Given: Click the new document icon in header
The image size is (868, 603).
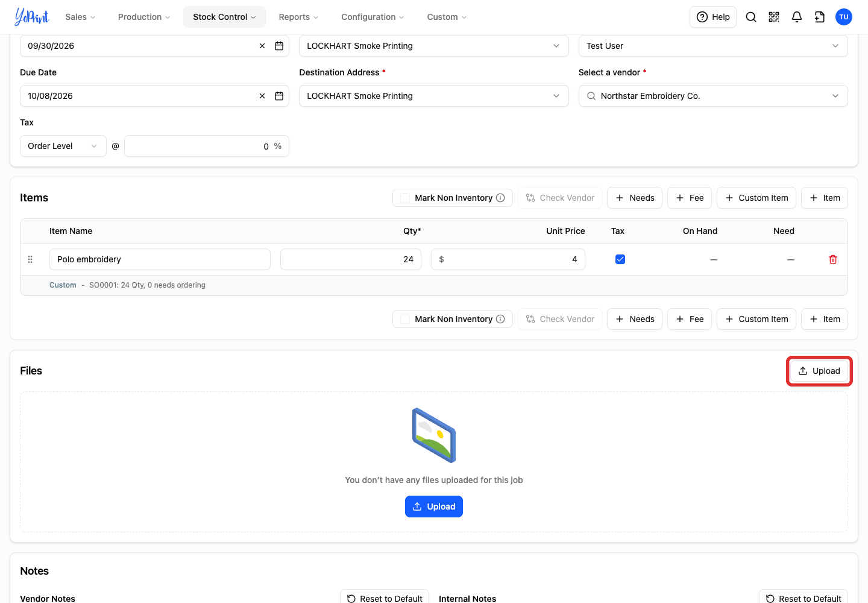Looking at the screenshot, I should (820, 17).
